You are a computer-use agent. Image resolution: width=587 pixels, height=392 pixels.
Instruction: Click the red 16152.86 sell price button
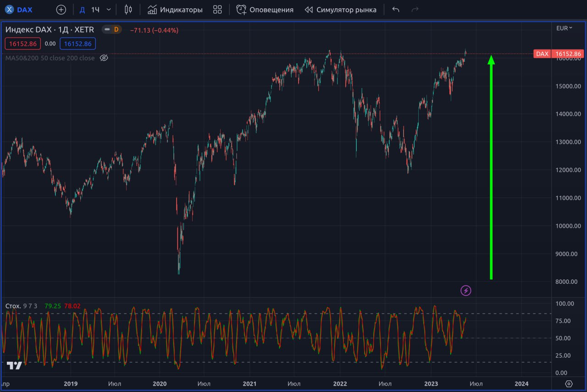click(x=23, y=44)
